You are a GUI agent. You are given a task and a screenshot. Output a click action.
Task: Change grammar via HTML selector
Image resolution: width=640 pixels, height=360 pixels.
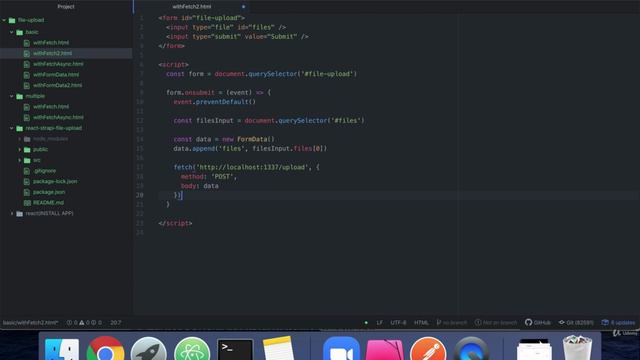(x=421, y=322)
